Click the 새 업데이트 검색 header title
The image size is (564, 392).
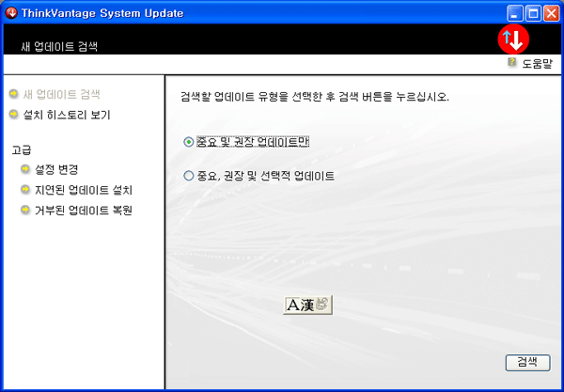[59, 47]
